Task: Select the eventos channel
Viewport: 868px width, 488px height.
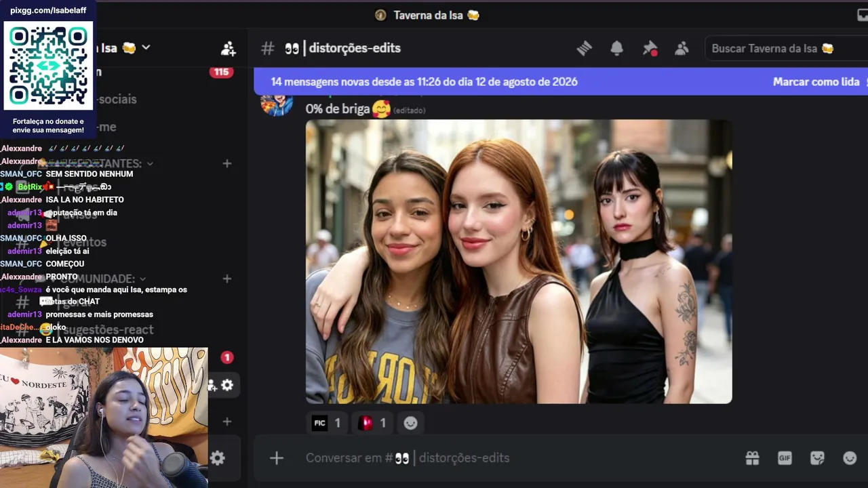Action: (85, 242)
